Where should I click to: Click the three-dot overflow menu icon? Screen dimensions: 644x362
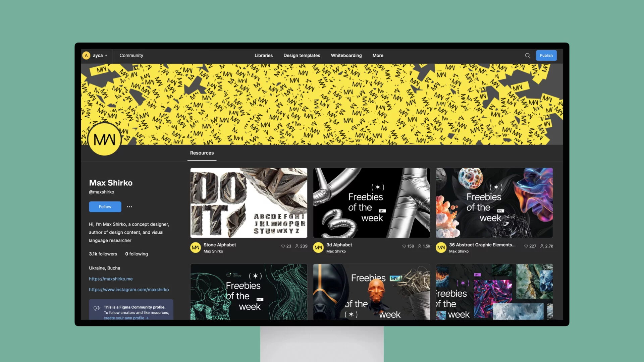click(x=129, y=206)
